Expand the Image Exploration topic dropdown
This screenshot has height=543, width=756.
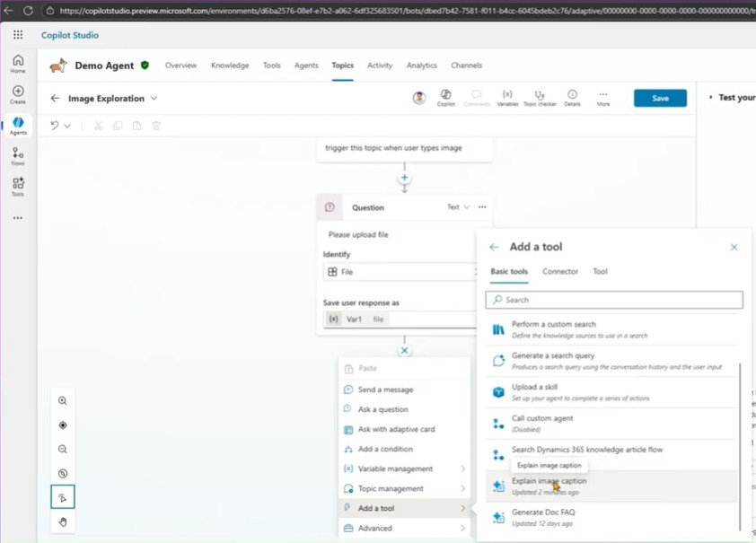(154, 99)
